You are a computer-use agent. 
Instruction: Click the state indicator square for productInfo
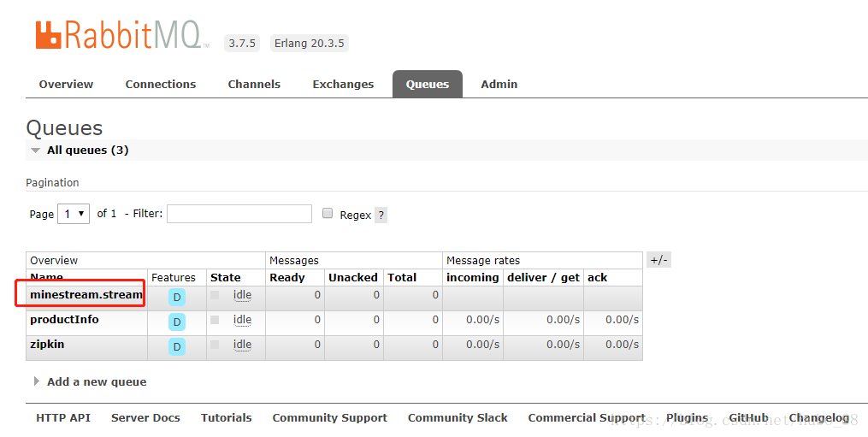click(x=215, y=320)
